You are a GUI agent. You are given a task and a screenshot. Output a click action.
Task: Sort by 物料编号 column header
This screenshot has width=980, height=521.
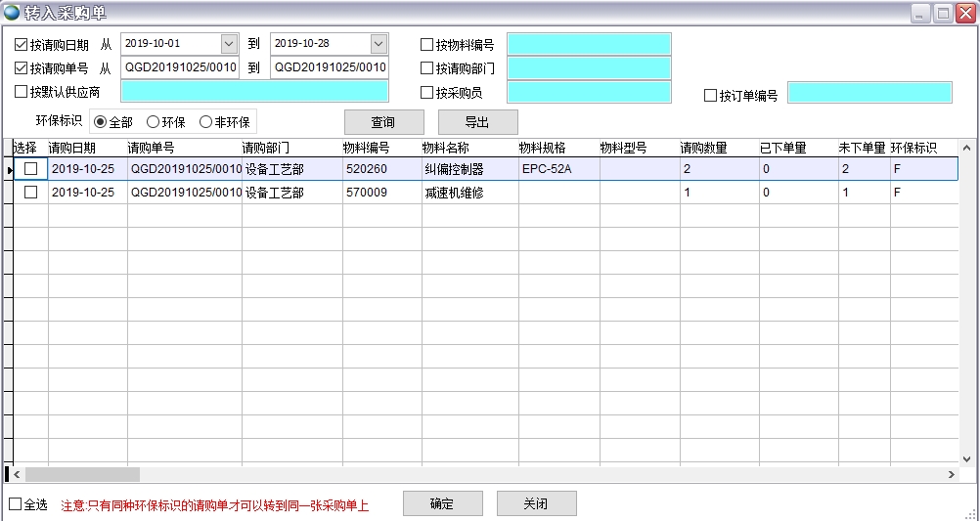(x=366, y=148)
